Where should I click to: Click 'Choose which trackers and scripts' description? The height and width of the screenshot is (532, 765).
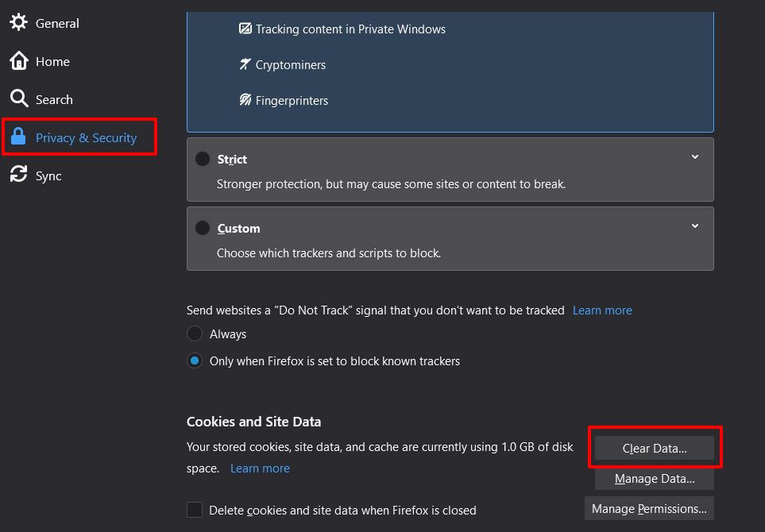329,253
